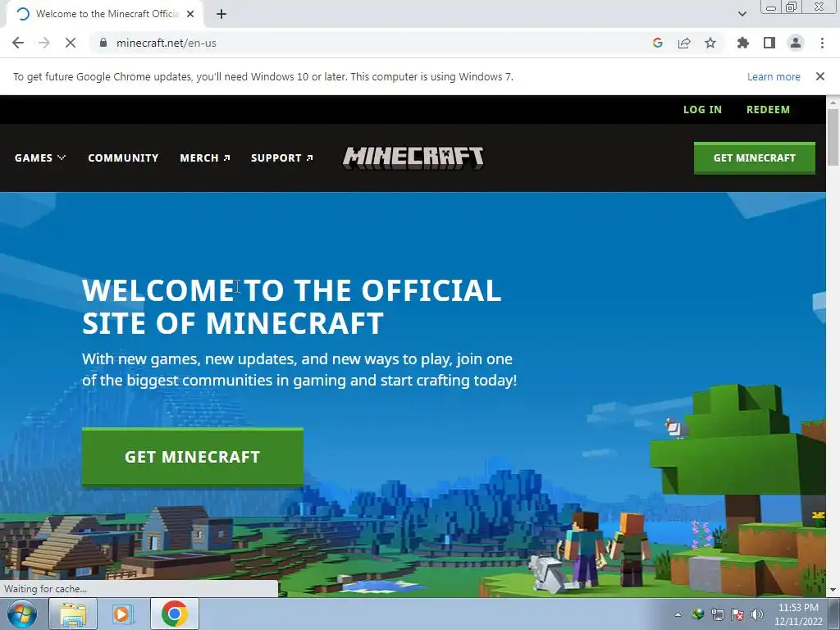This screenshot has width=840, height=630.
Task: Click the Action Center flag icon
Action: (x=737, y=614)
